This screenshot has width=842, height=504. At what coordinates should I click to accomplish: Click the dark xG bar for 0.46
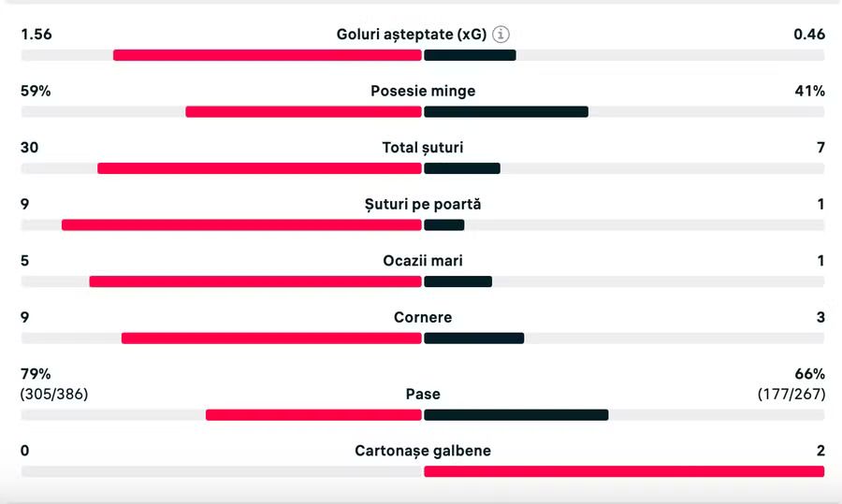470,55
